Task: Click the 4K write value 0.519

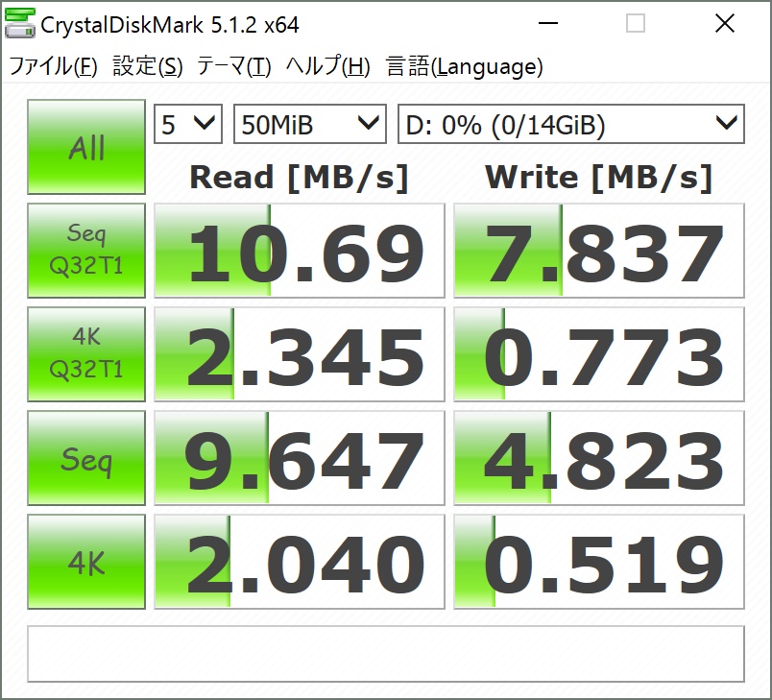Action: [599, 562]
